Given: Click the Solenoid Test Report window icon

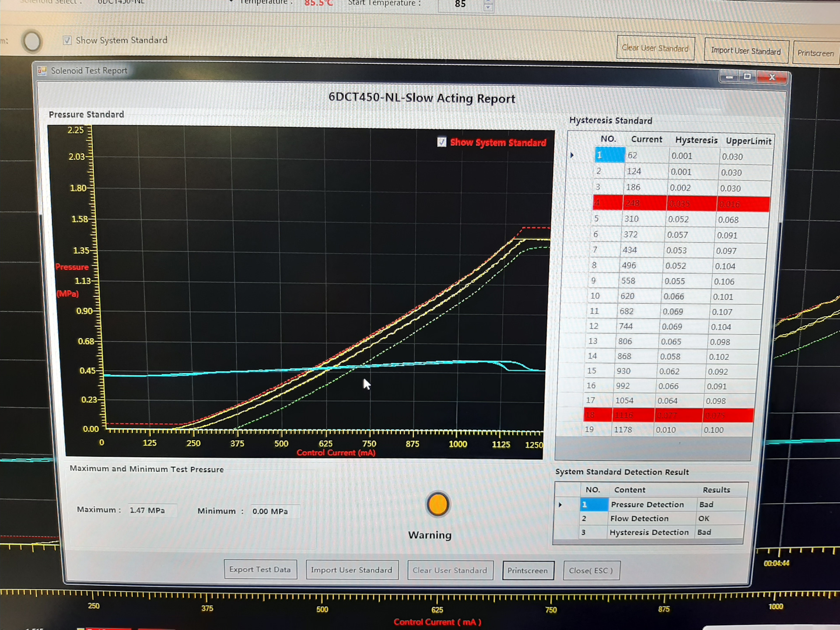Looking at the screenshot, I should [x=42, y=71].
